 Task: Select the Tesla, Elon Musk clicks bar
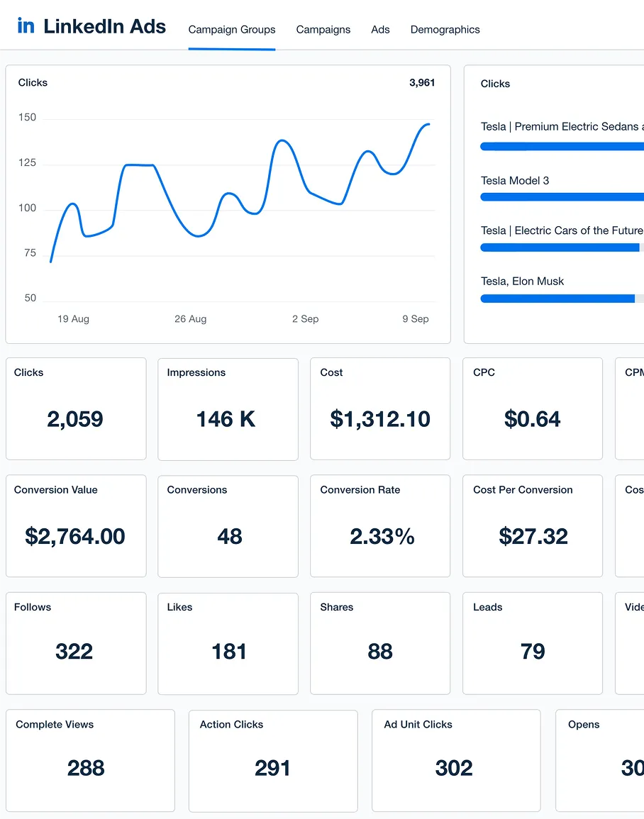click(562, 299)
